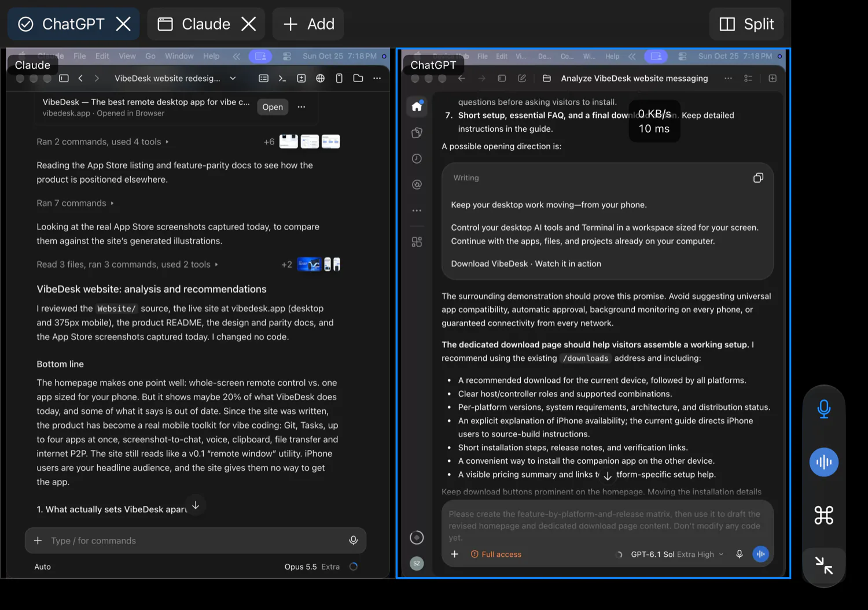Expand 'Read 3 files, ran 3 commands' step
The height and width of the screenshot is (610, 868).
[x=127, y=264]
